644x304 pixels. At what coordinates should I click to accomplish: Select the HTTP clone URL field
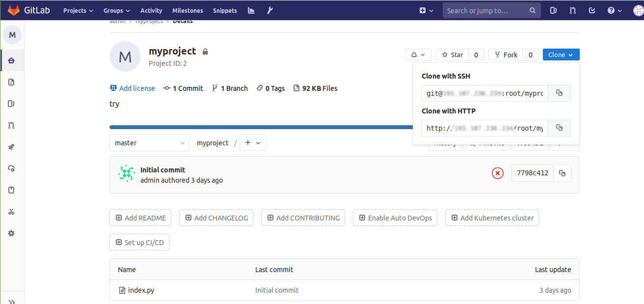pos(484,128)
